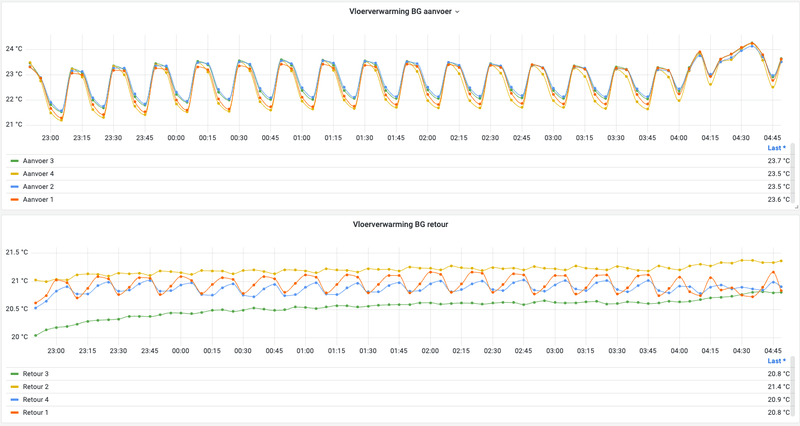Click the orange Aanvoer 1 color swatch

15,199
